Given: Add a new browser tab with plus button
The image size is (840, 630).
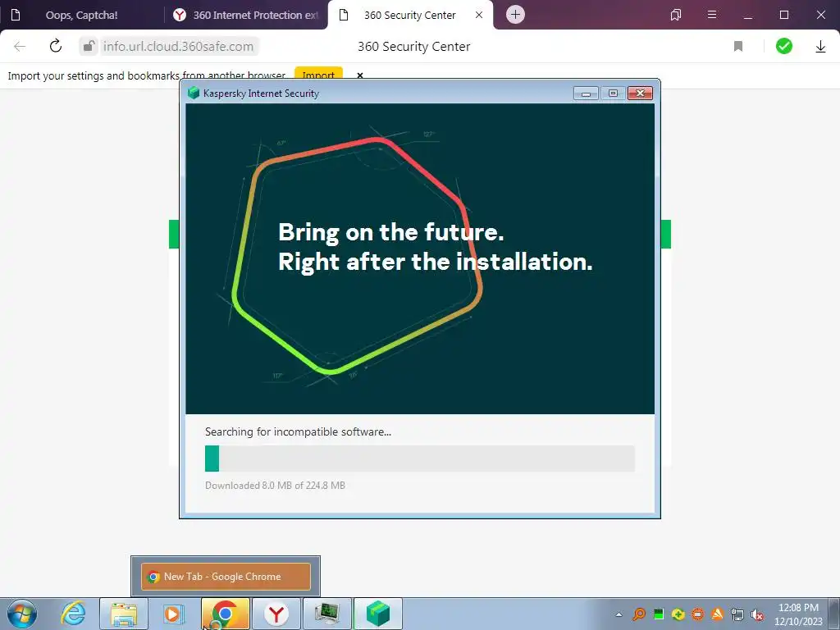Looking at the screenshot, I should (x=515, y=15).
